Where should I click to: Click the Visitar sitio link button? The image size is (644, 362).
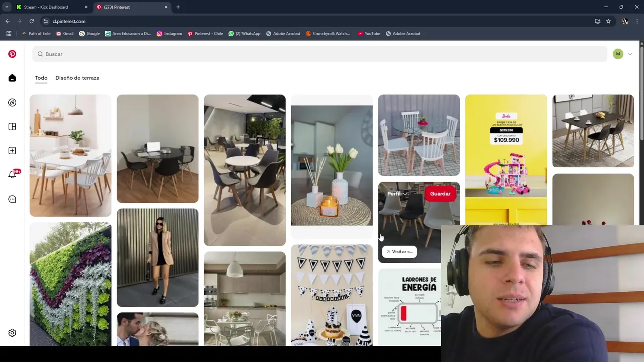(399, 252)
